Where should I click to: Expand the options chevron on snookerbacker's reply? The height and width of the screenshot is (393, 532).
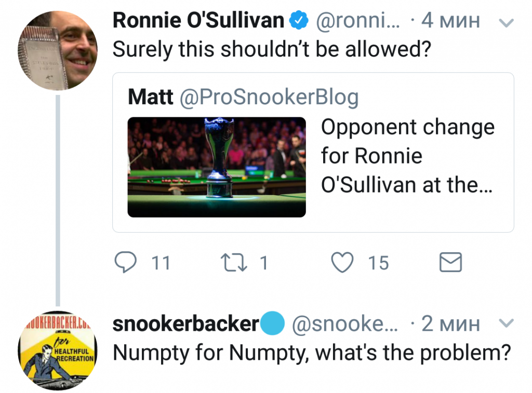click(x=506, y=324)
